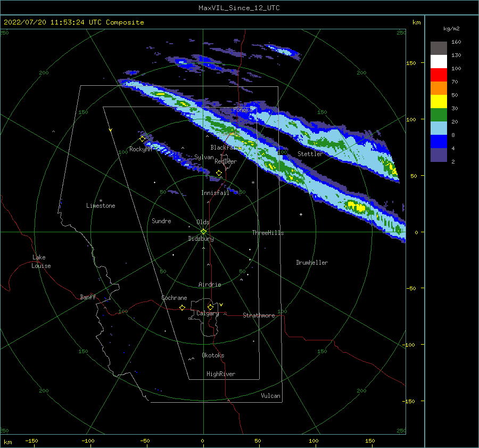Screen dimensions: 479x448
Task: Click the Didsbury label
Action: pyautogui.click(x=201, y=239)
